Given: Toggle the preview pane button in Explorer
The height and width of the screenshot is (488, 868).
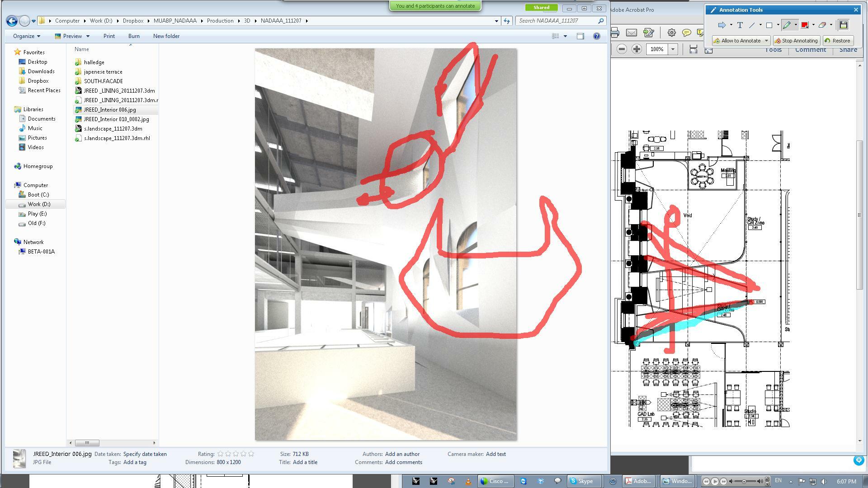Looking at the screenshot, I should 580,36.
